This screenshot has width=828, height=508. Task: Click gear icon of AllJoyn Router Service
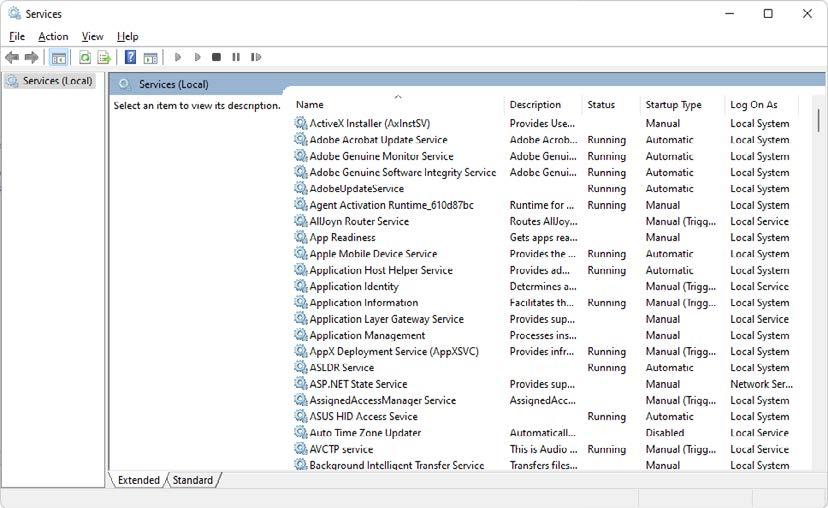301,221
